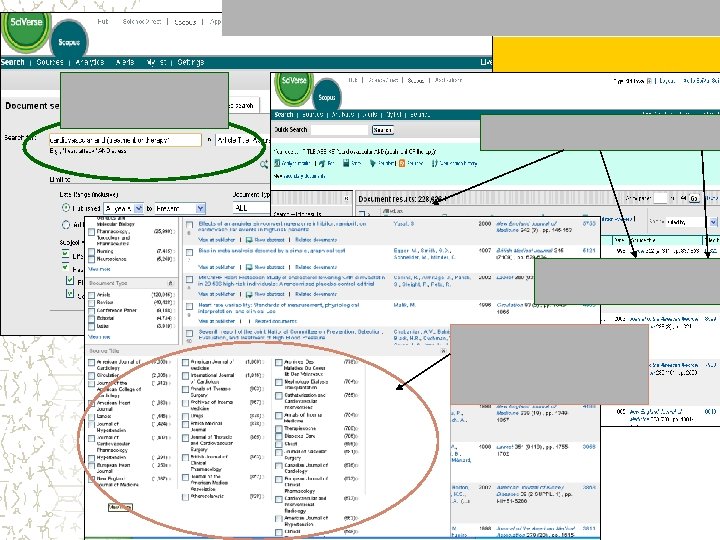Click the orange RSS Feed icon
Viewport: 720px width, 540px height.
coord(402,163)
